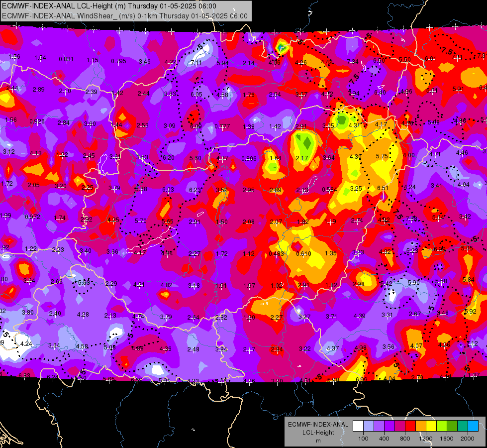Screen dimensions: 487x448
Task: Click the grid value '6.20'
Action: 168,158
